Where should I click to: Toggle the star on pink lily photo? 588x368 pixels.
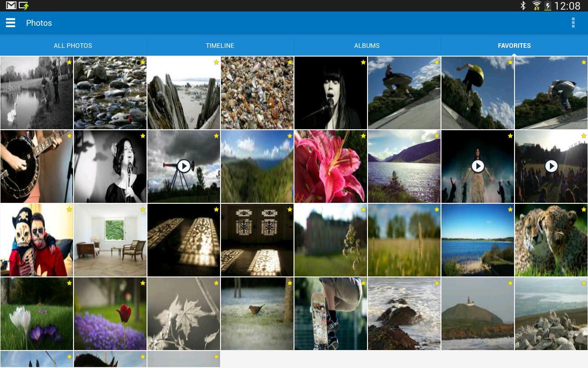pos(363,136)
